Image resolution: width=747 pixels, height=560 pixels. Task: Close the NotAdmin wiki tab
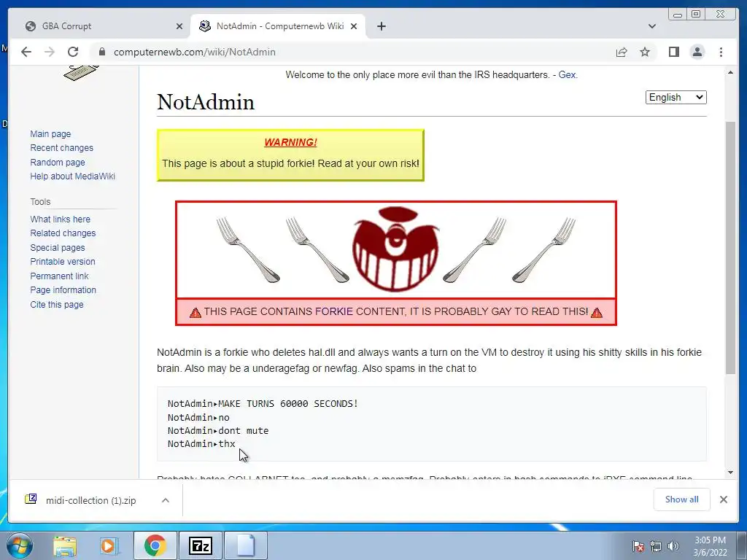354,27
